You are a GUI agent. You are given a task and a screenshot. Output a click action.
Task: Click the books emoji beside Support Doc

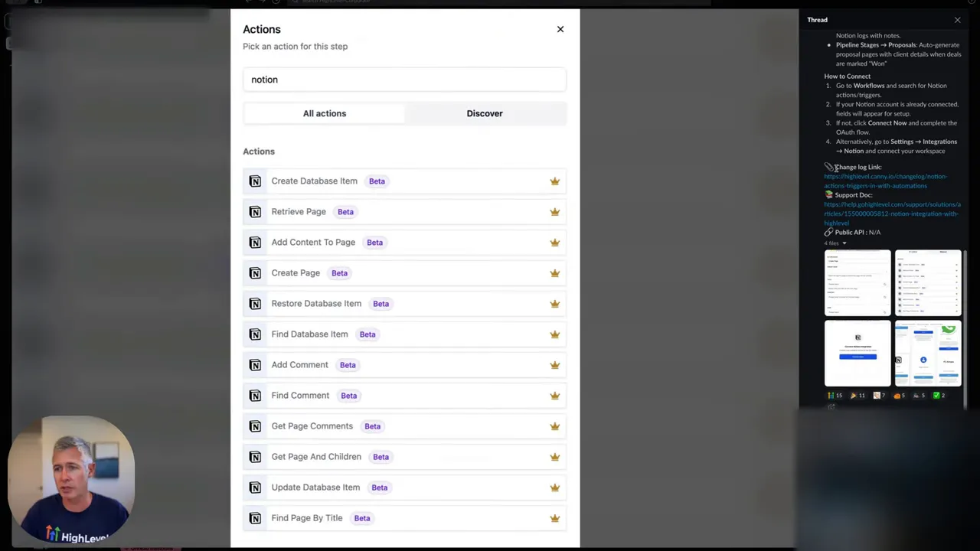pyautogui.click(x=828, y=194)
